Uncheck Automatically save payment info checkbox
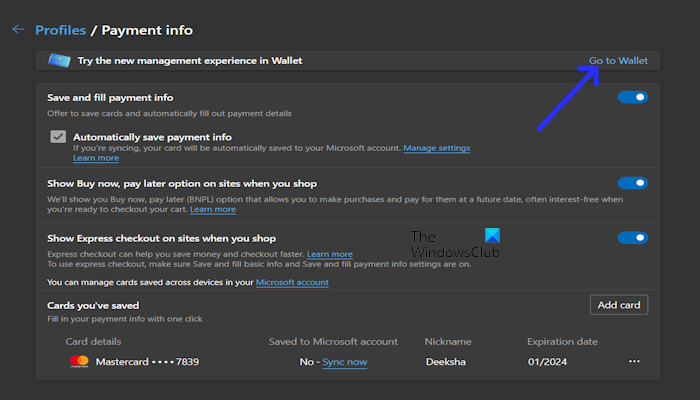This screenshot has width=700, height=400. click(x=58, y=137)
